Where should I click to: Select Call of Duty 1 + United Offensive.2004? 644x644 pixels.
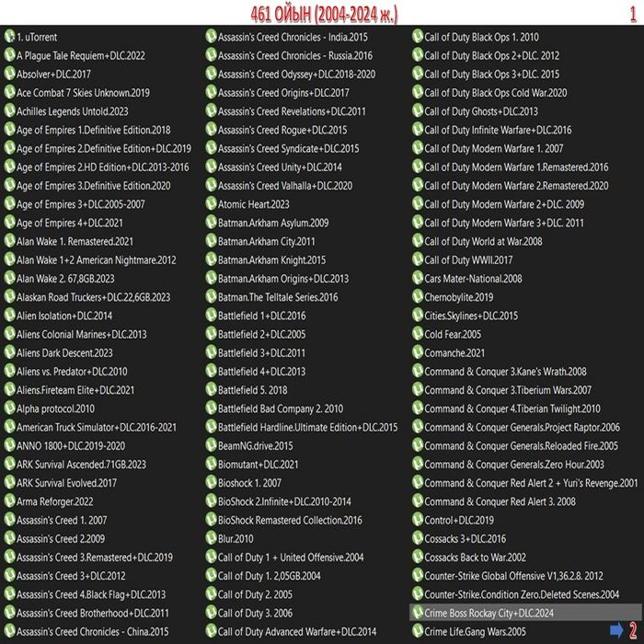(x=291, y=557)
